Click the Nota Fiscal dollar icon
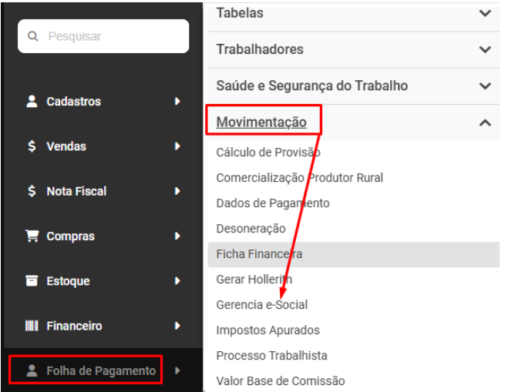 (32, 191)
